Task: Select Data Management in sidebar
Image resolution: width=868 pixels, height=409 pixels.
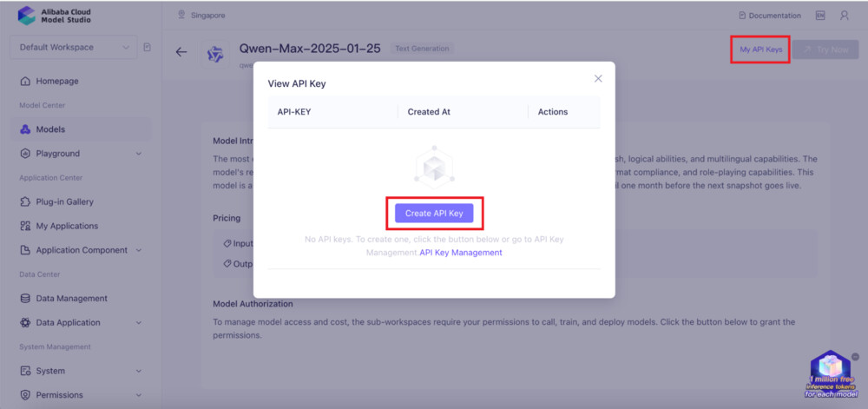Action: point(71,299)
